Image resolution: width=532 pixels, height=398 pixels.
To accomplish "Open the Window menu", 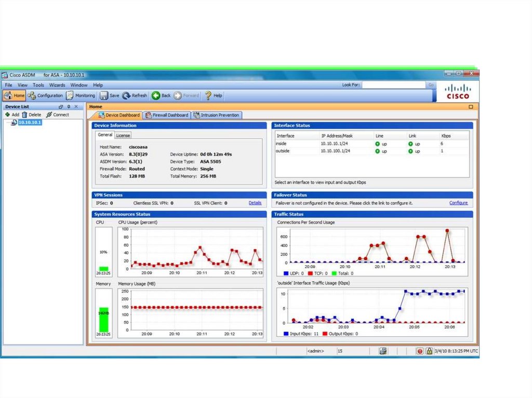I will [x=79, y=85].
